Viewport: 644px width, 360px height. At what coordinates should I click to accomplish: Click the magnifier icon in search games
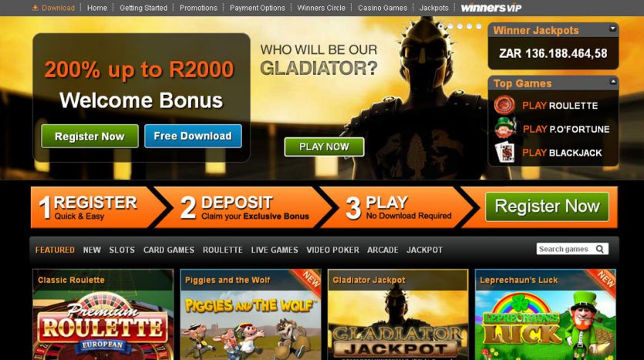599,249
